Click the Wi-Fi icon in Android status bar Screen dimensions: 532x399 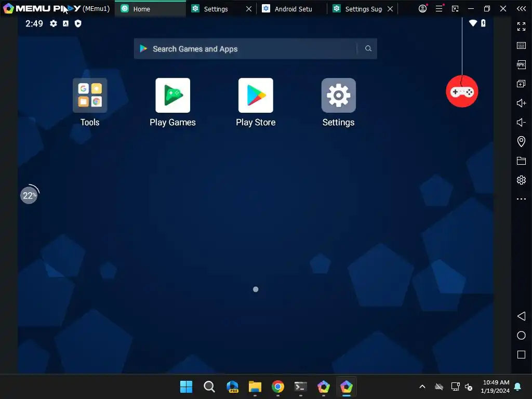(x=473, y=23)
